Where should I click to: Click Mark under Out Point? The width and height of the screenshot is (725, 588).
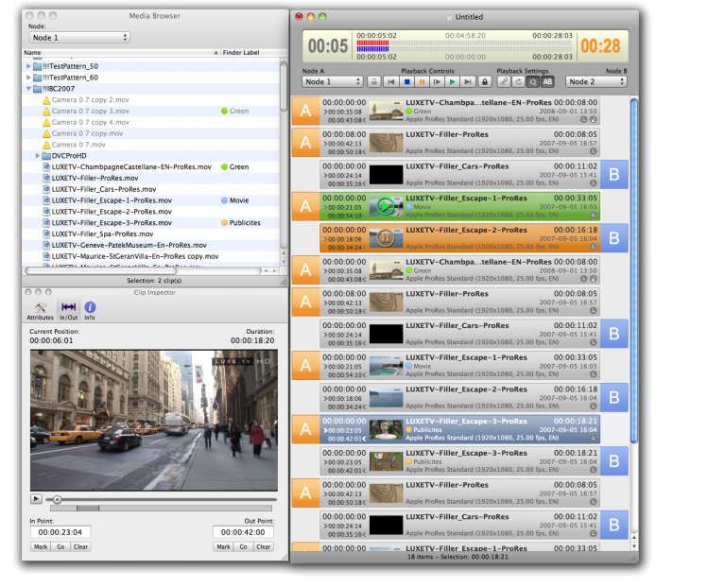tap(223, 546)
